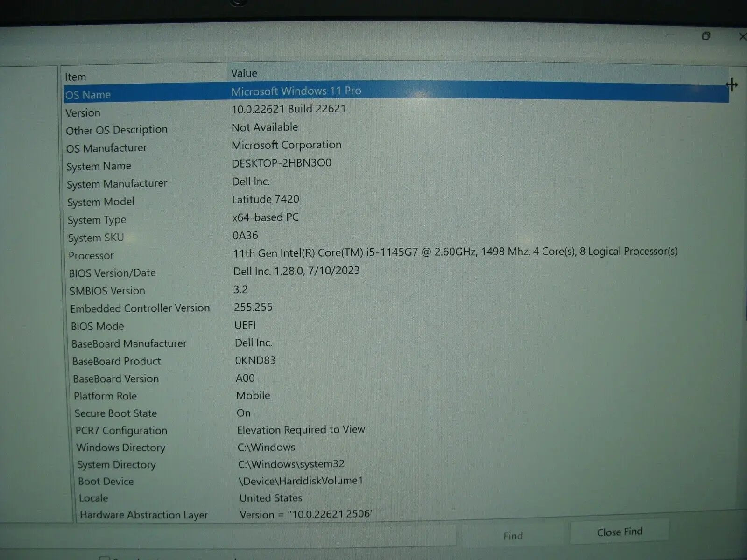This screenshot has width=747, height=560.
Task: Select the BaseBoard Product value 0KND83
Action: click(255, 360)
